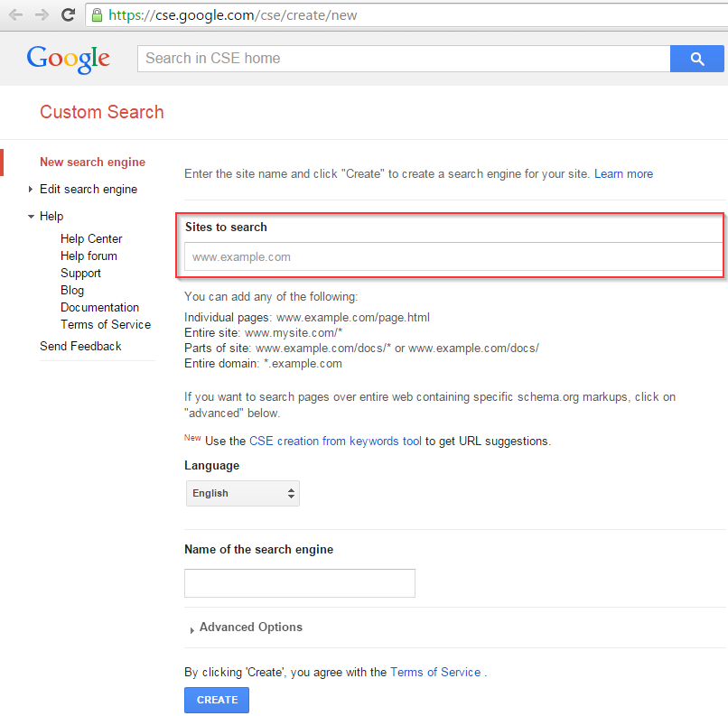This screenshot has width=728, height=716.
Task: Open the Learn more link
Action: (623, 174)
